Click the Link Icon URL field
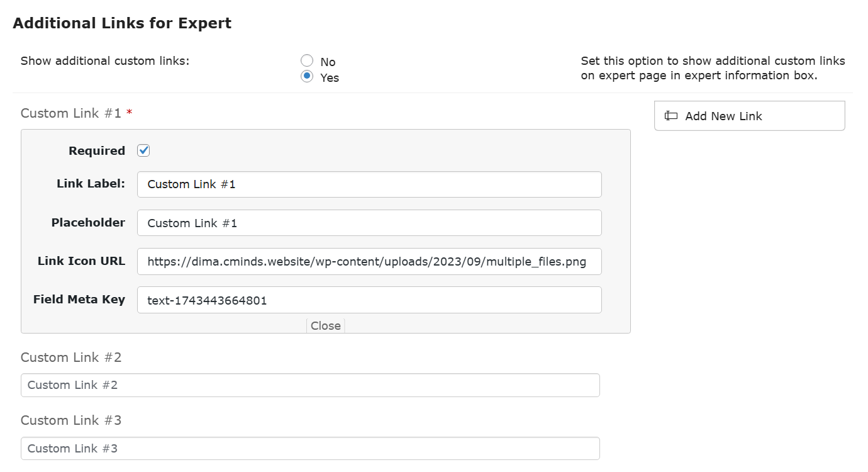The image size is (868, 472). (369, 262)
